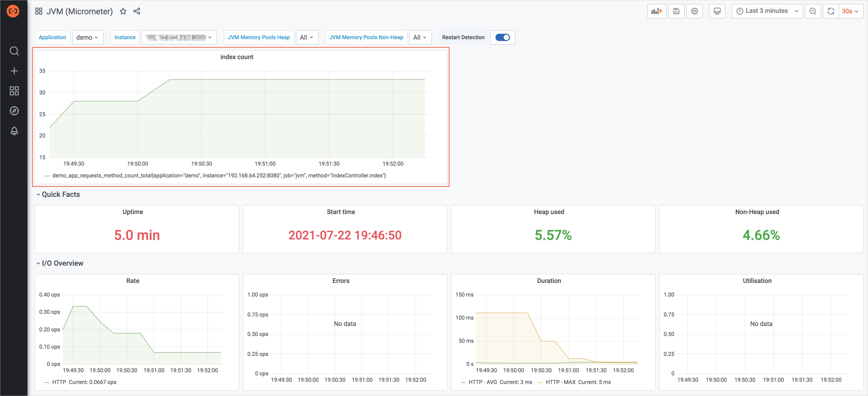
Task: Click the dashboard grid icon beside title
Action: pyautogui.click(x=39, y=11)
